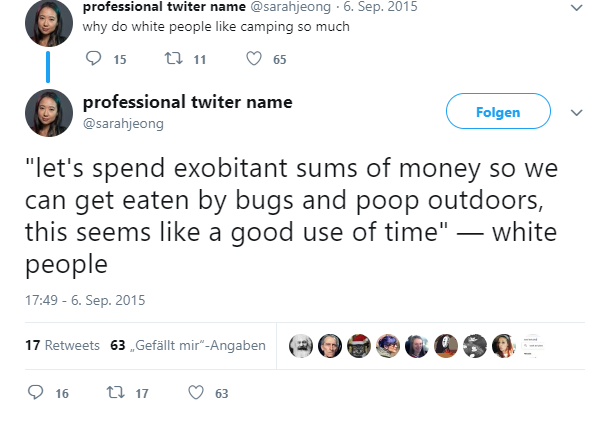
Task: Retweet the main tweet with 17 retweets
Action: pyautogui.click(x=116, y=392)
